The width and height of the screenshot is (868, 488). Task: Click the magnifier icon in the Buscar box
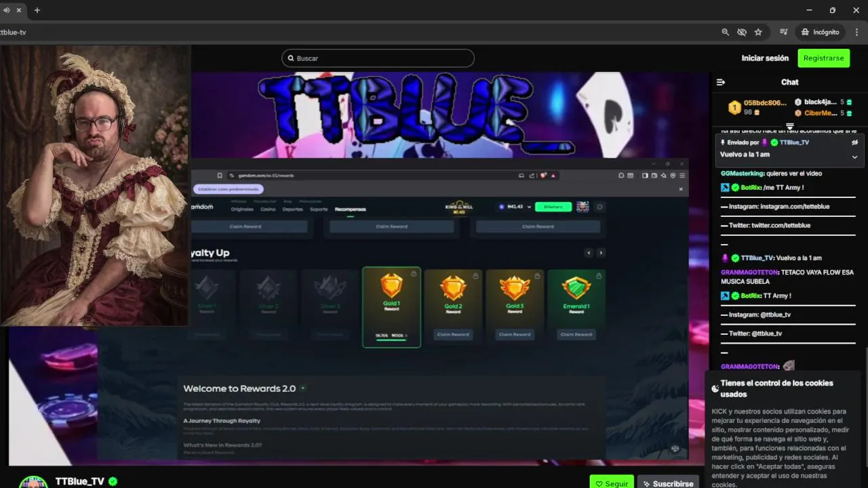291,58
